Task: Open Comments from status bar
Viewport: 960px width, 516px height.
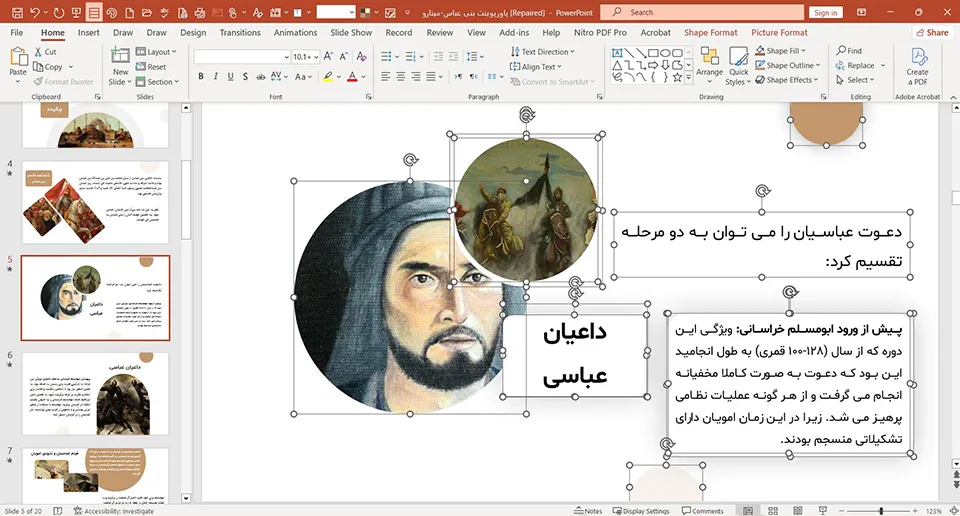Action: pos(703,510)
